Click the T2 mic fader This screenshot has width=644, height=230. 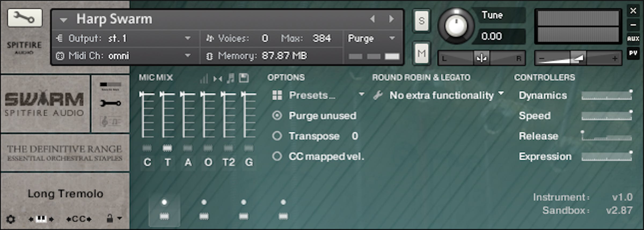pyautogui.click(x=228, y=114)
